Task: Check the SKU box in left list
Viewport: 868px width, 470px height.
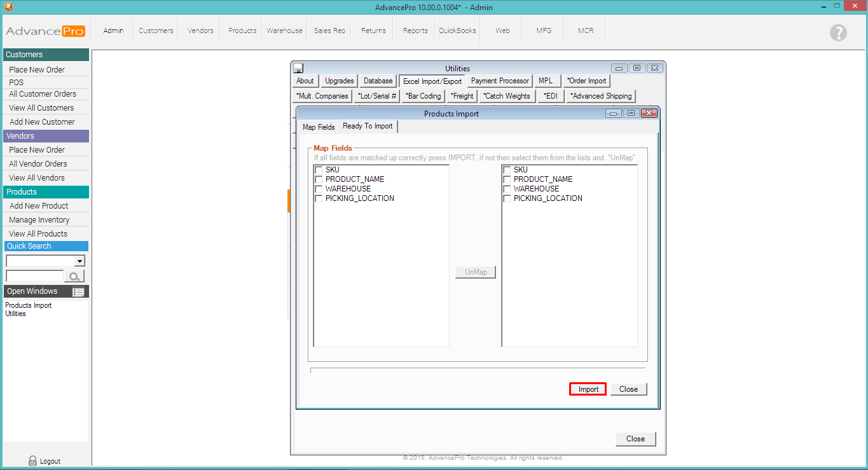Action: [319, 170]
